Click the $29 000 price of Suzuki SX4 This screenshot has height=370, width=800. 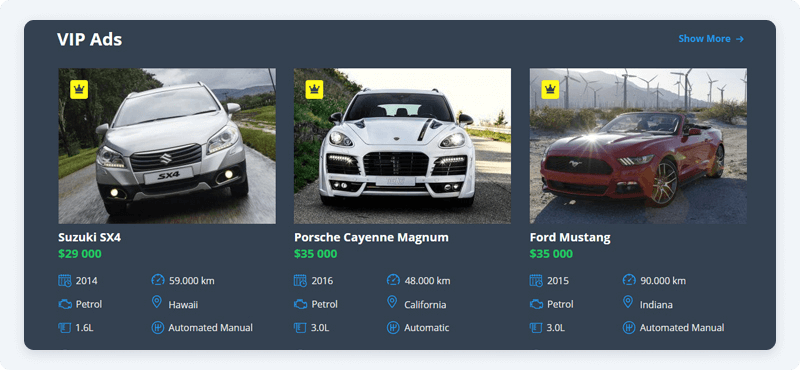pos(80,254)
